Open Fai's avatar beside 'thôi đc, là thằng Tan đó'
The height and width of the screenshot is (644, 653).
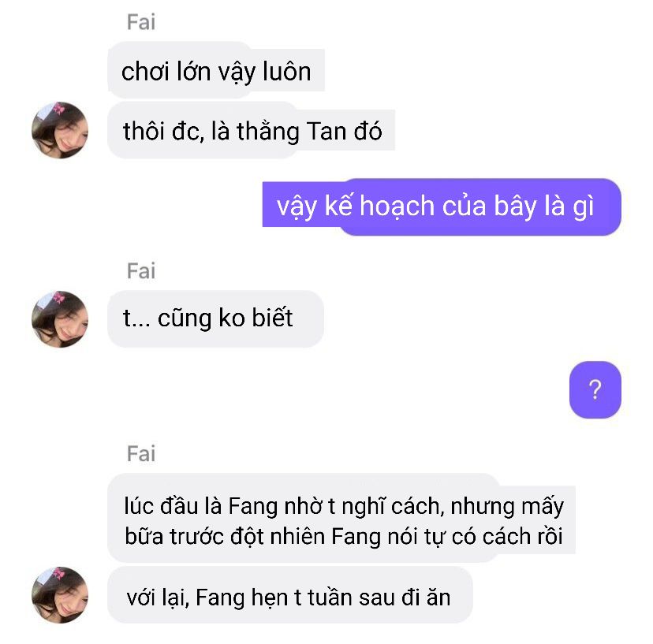coord(60,130)
